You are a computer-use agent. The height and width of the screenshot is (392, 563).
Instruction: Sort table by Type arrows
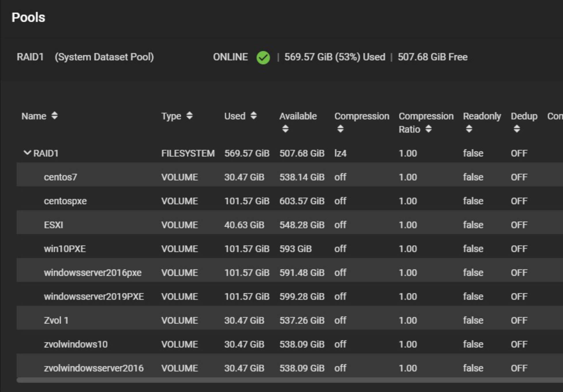pyautogui.click(x=190, y=116)
